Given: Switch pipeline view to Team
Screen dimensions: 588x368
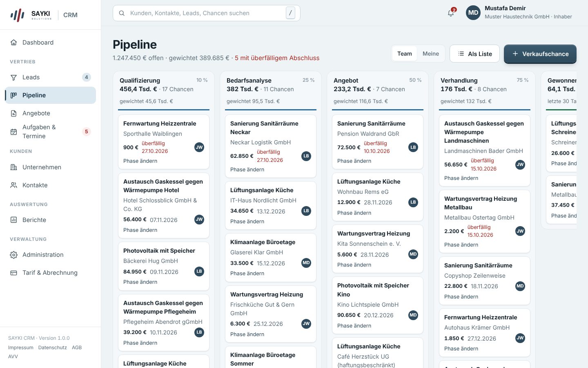Looking at the screenshot, I should pos(405,54).
